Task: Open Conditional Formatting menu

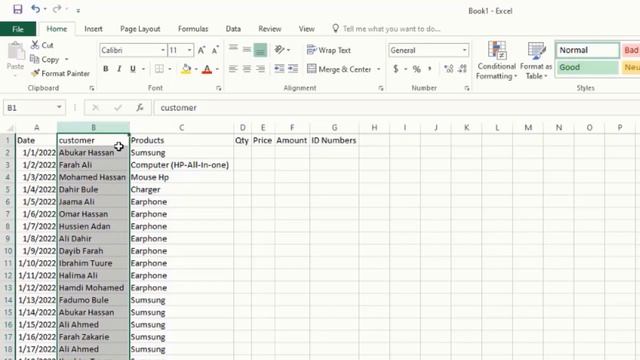Action: (497, 60)
